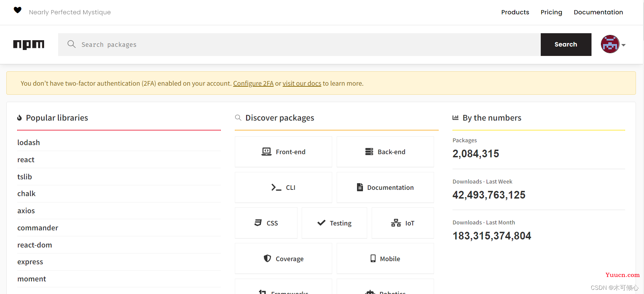Click the CLI terminal prompt icon
Screen dimensions: 644x294
pyautogui.click(x=276, y=187)
